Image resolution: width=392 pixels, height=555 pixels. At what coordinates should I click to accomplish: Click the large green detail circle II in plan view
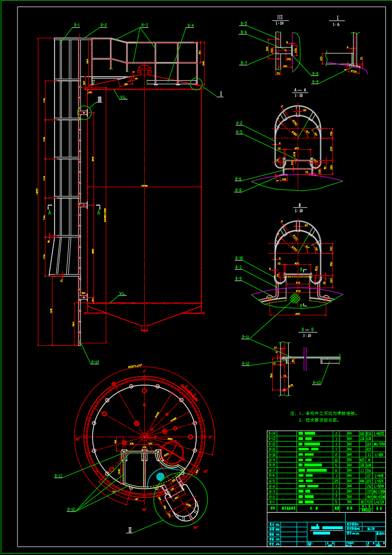coord(180,499)
